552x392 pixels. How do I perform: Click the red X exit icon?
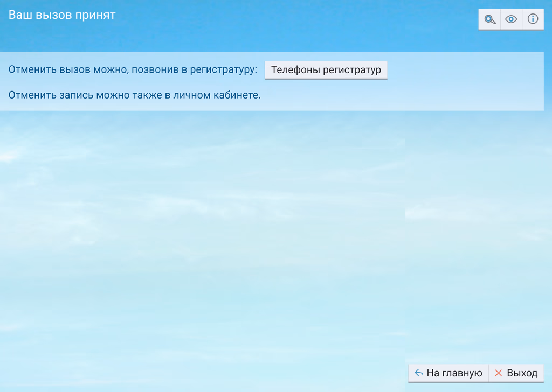498,373
